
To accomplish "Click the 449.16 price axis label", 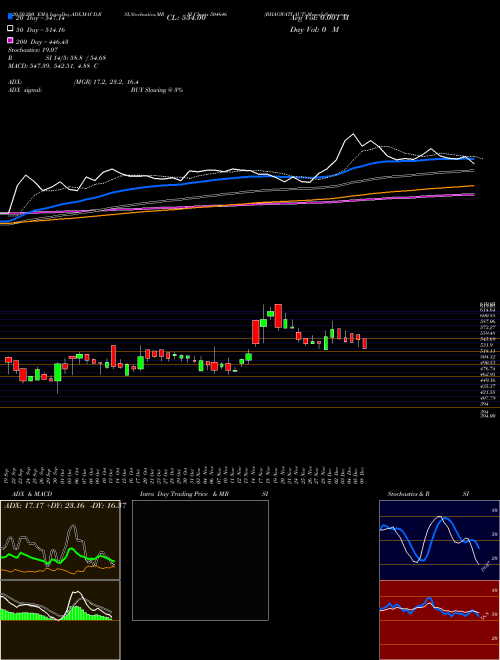I will [487, 380].
